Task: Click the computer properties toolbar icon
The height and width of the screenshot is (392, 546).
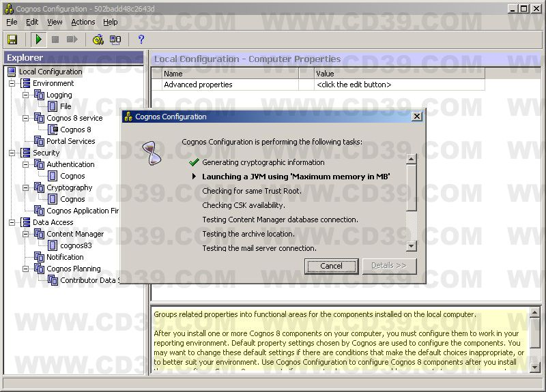Action: [x=115, y=40]
